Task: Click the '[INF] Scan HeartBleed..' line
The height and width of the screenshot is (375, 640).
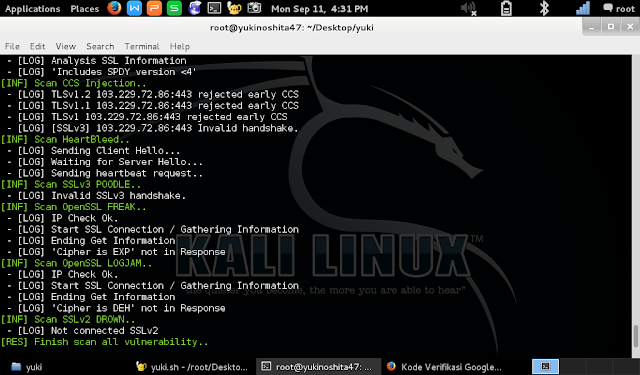Action: (x=65, y=140)
